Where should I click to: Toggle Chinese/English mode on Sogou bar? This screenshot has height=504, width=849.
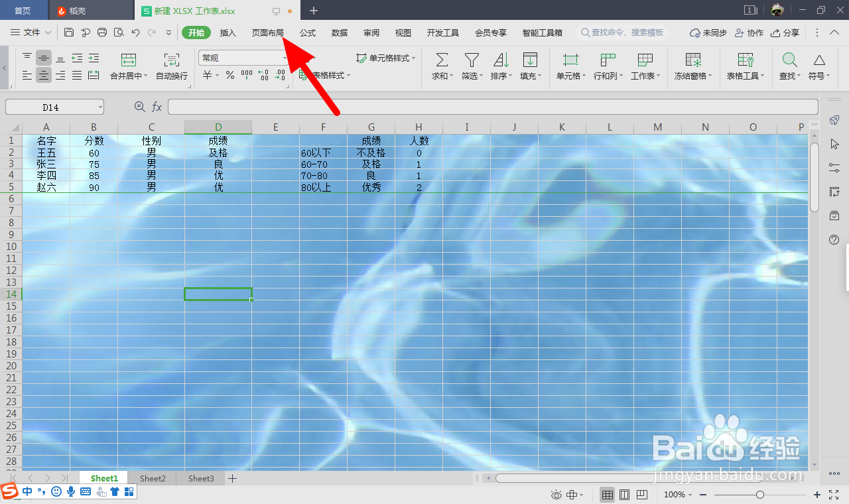click(x=27, y=491)
